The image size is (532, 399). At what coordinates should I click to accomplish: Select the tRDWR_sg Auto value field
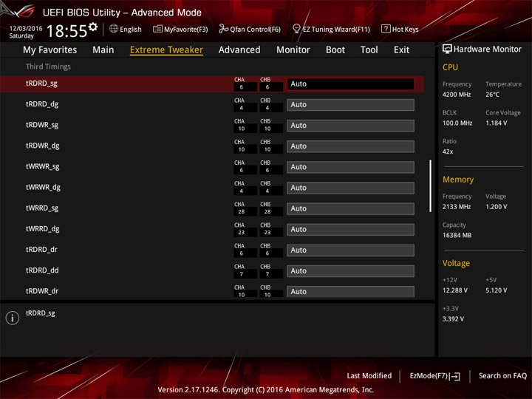(x=350, y=126)
